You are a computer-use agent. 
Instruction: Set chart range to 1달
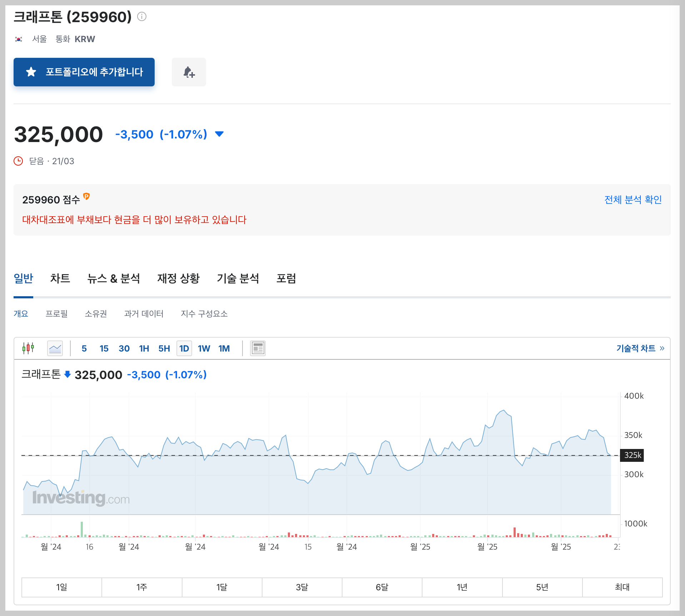coord(222,587)
